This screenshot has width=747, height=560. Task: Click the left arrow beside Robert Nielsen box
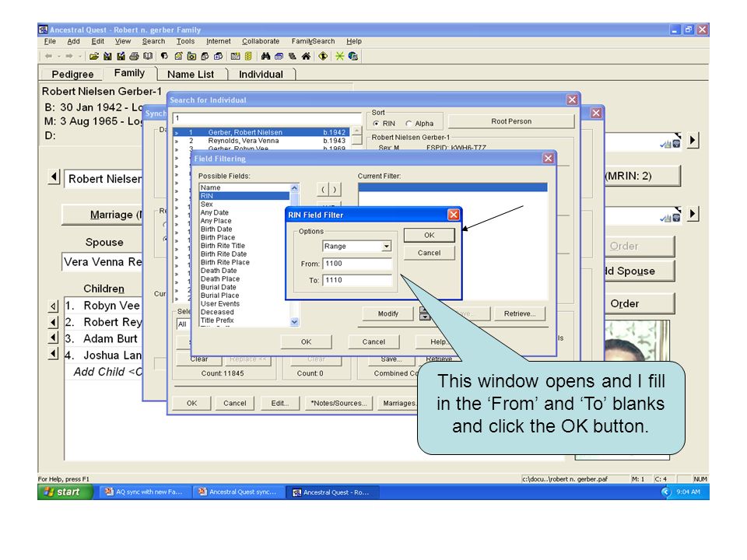click(54, 177)
